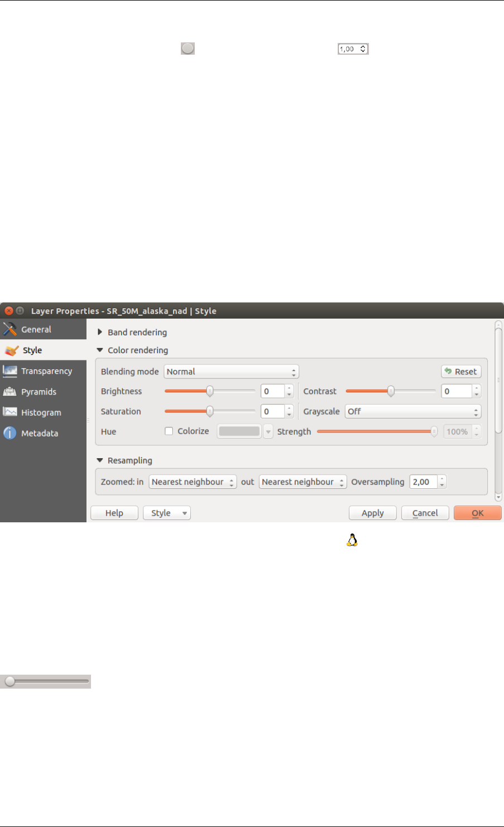Click the Linux penguin icon
The height and width of the screenshot is (827, 504).
352,540
